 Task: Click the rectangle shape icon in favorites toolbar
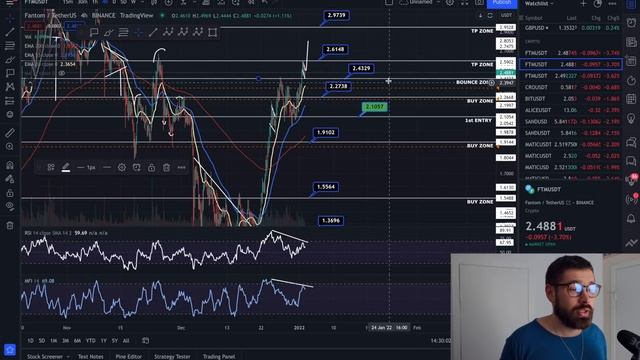pyautogui.click(x=213, y=32)
